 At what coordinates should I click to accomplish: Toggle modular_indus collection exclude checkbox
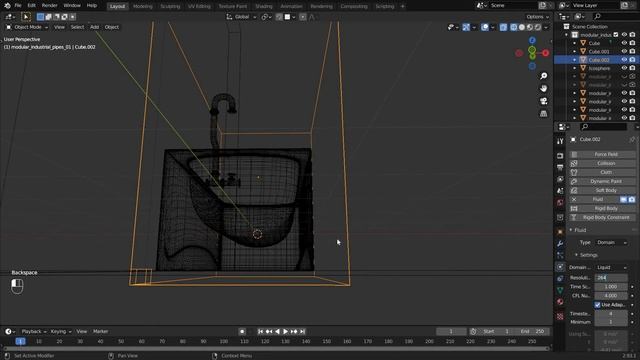click(616, 35)
